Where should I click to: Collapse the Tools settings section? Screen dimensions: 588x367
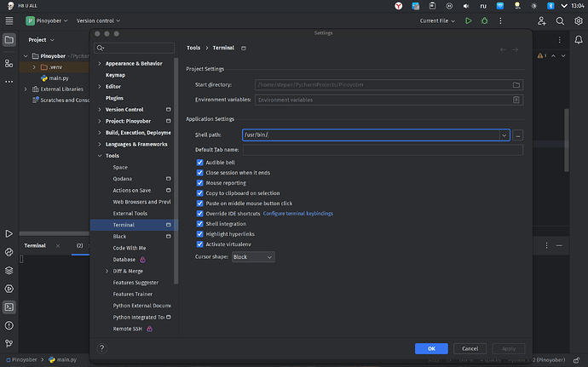tap(100, 156)
